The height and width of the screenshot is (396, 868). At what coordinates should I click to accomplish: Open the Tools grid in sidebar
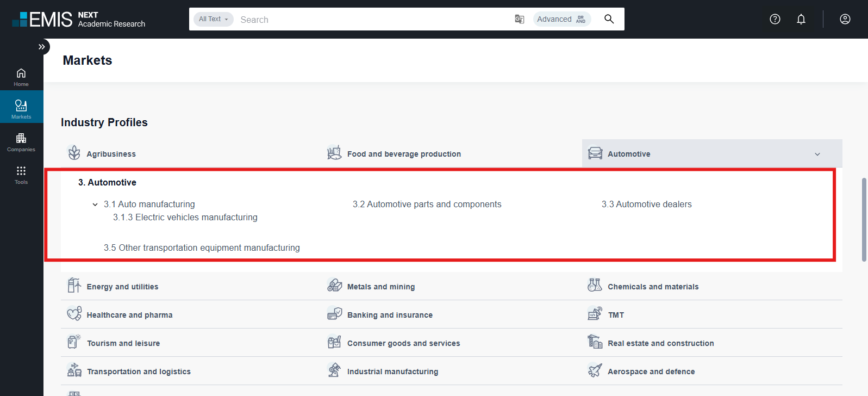21,175
